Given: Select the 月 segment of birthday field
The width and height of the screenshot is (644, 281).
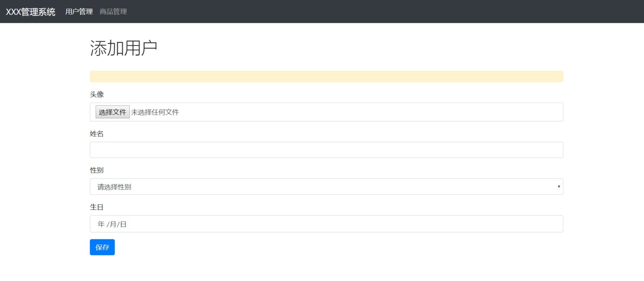Looking at the screenshot, I should pyautogui.click(x=113, y=224).
